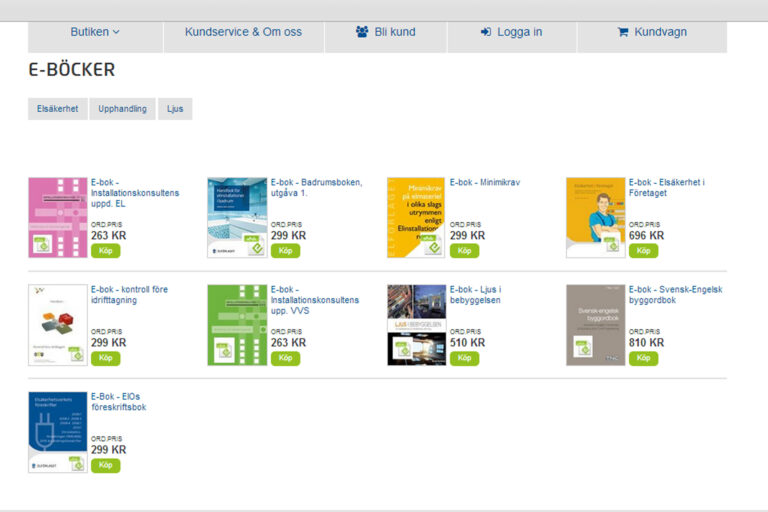Filter by Upphandling category

(122, 109)
